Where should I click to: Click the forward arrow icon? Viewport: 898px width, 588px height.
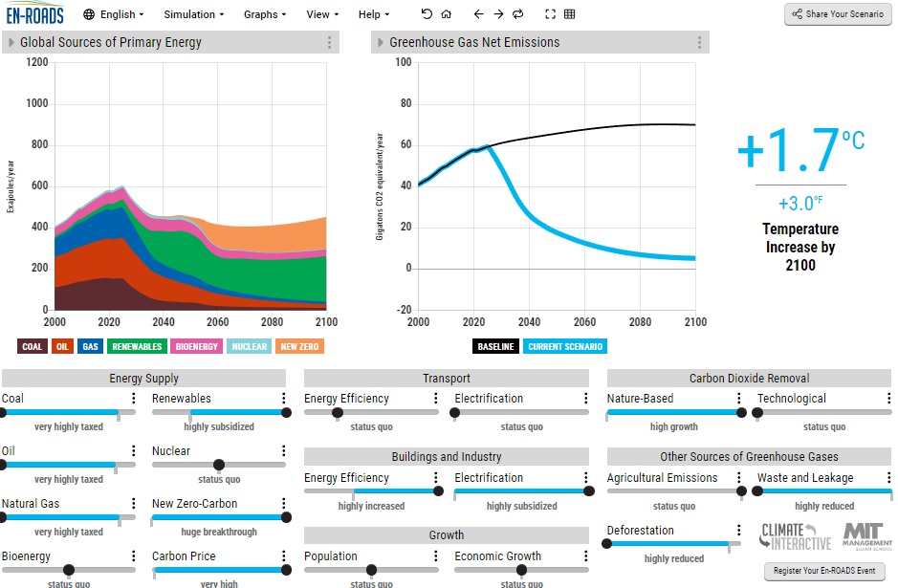point(499,14)
